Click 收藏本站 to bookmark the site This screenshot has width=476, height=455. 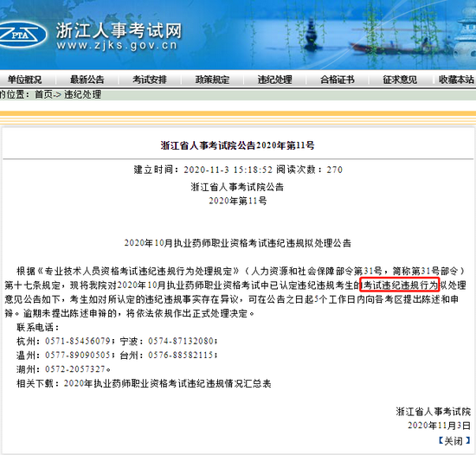pyautogui.click(x=456, y=80)
